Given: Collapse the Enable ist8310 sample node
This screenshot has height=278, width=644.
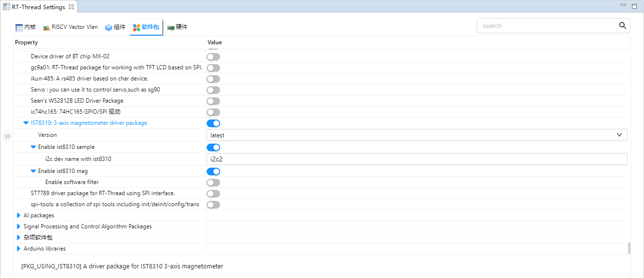Looking at the screenshot, I should click(x=33, y=147).
